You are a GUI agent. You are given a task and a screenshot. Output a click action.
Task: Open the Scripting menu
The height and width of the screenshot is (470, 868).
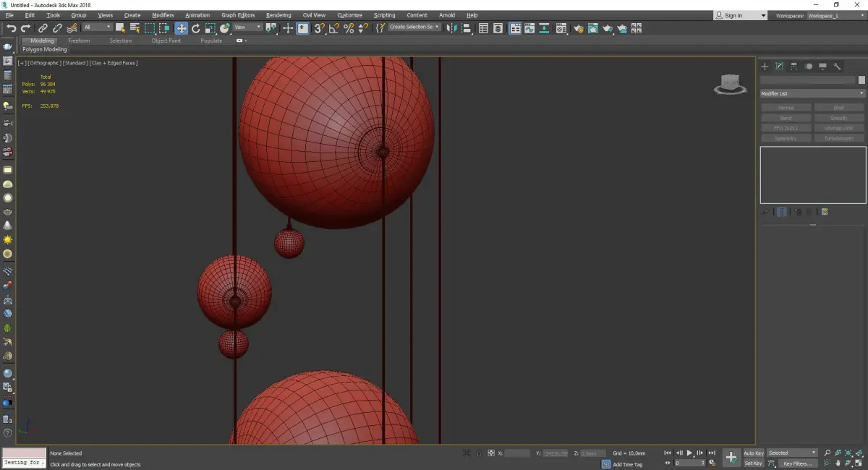(385, 15)
